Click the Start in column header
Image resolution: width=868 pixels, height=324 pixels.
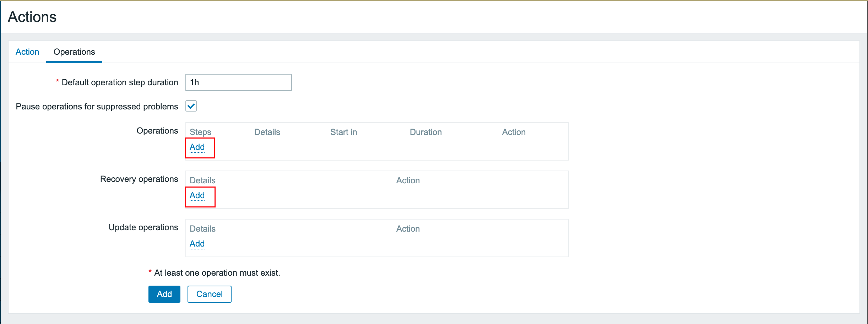click(343, 132)
